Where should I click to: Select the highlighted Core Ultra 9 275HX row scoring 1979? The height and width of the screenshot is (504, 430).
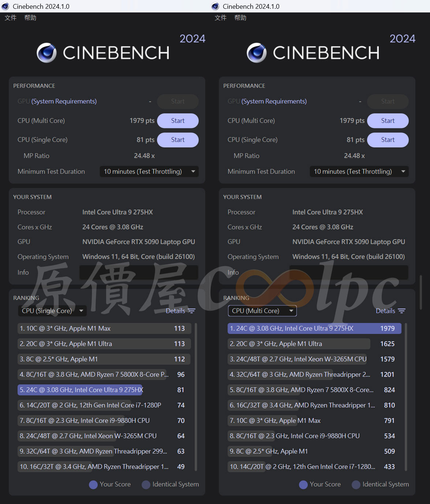[314, 328]
